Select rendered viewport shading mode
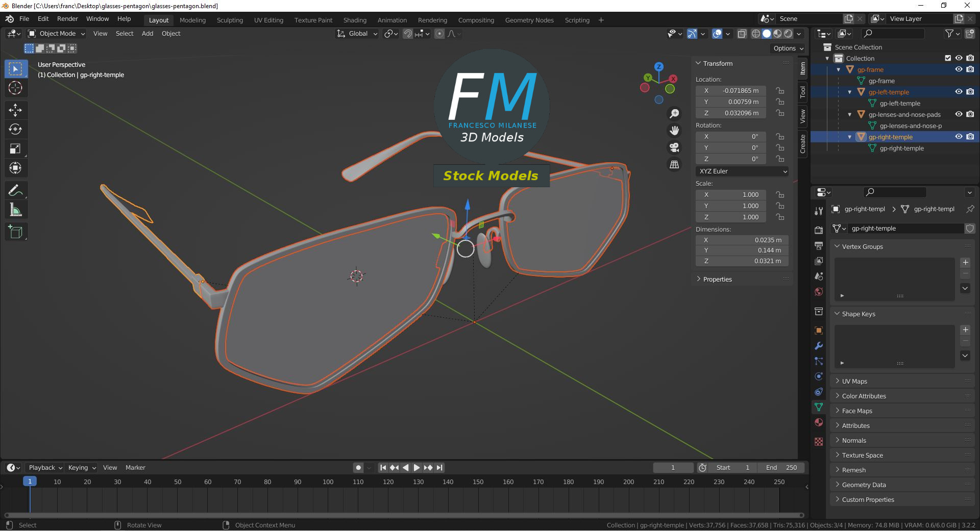Viewport: 980px width, 531px height. coord(789,34)
